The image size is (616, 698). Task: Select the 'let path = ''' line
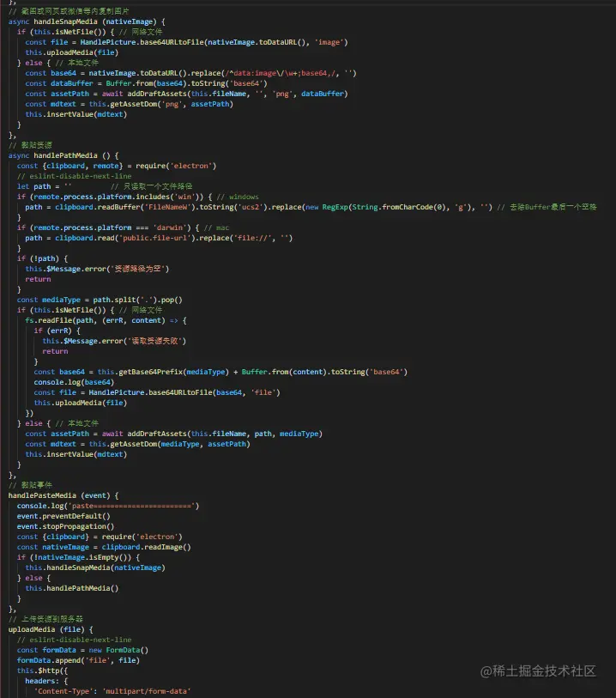(x=44, y=186)
